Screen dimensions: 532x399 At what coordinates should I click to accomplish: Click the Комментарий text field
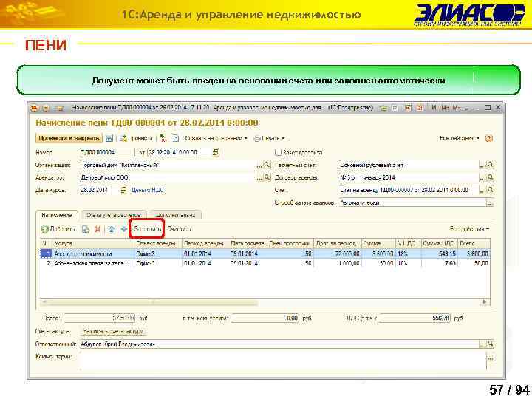[x=283, y=361]
